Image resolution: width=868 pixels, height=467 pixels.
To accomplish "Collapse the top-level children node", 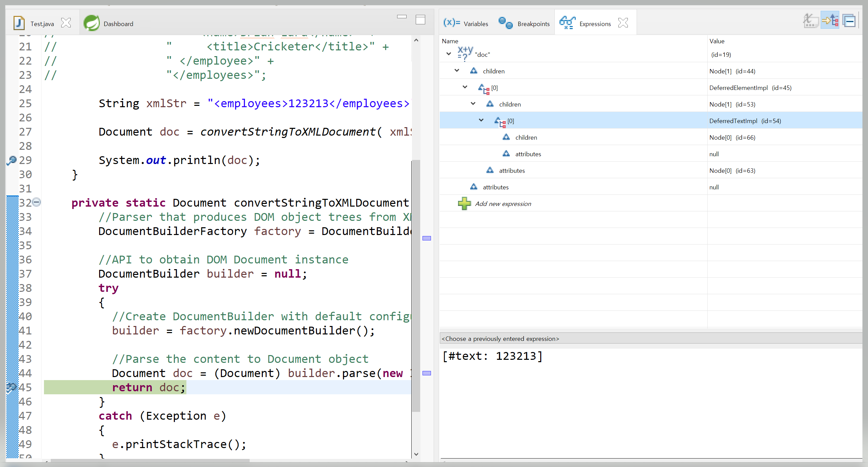I will pyautogui.click(x=457, y=71).
